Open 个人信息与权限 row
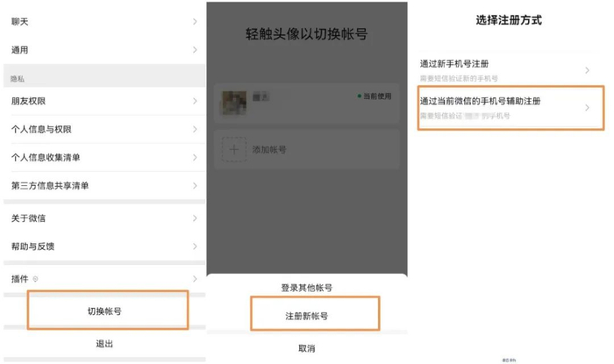614x364 pixels. 104,129
